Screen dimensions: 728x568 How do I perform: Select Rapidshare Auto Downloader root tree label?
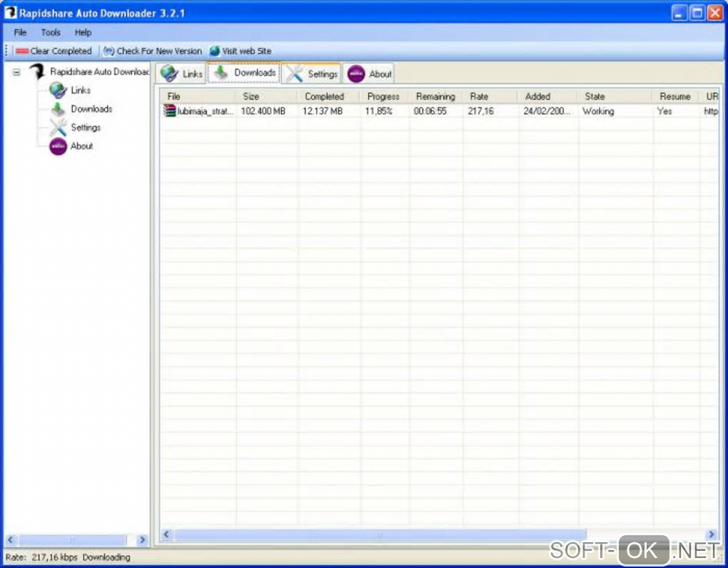(99, 72)
